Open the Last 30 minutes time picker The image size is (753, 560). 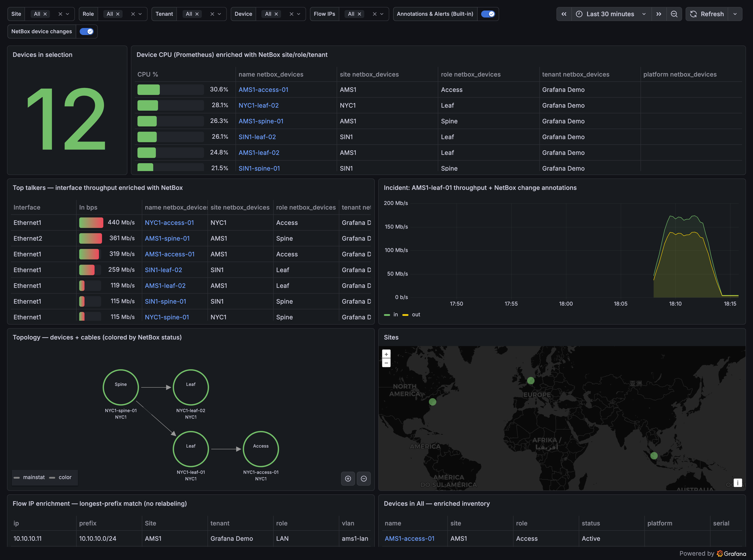pos(611,14)
